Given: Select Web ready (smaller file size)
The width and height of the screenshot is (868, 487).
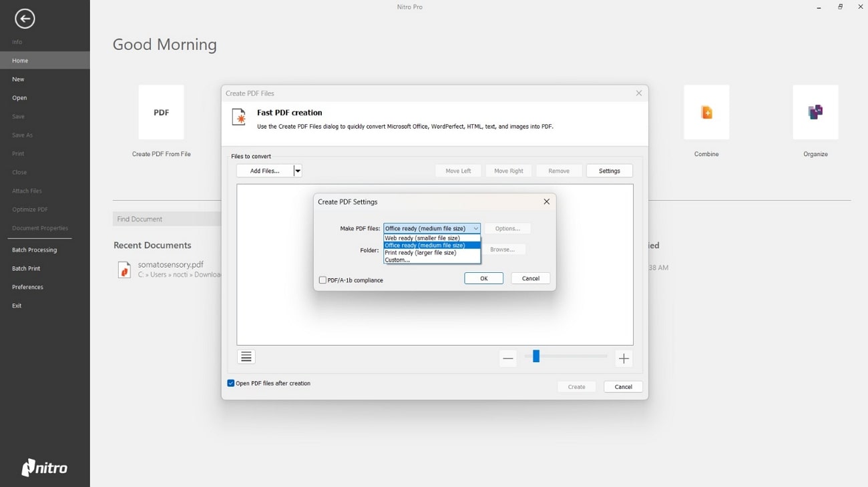Looking at the screenshot, I should [432, 238].
